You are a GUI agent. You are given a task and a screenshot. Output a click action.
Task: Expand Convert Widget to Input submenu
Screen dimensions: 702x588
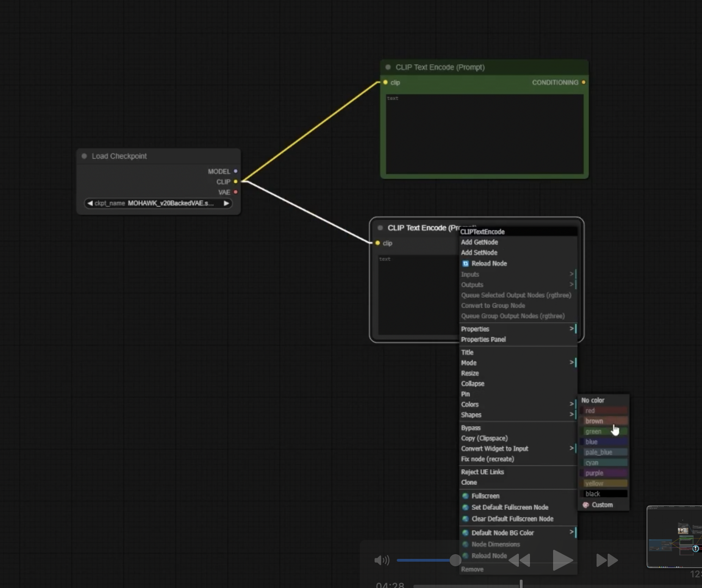coord(518,448)
